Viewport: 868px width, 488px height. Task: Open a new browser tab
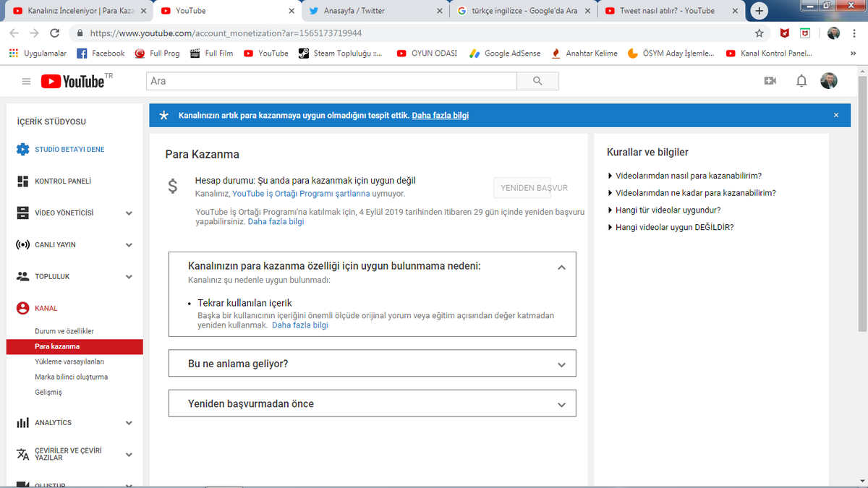coord(759,11)
